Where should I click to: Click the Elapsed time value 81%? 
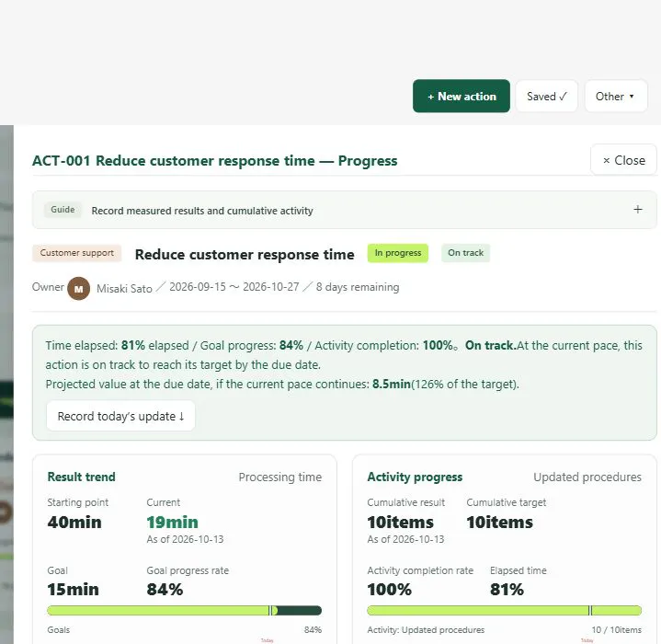507,590
